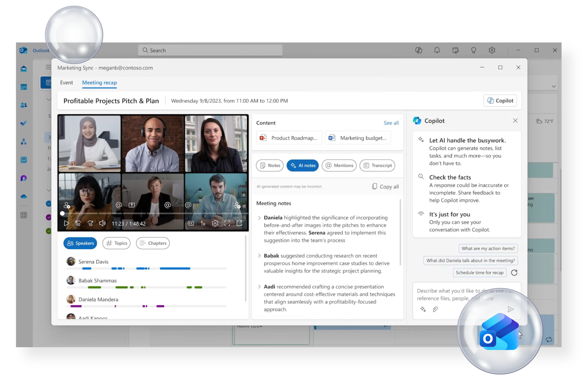Open video player settings gear
This screenshot has height=385, width=588.
point(215,223)
